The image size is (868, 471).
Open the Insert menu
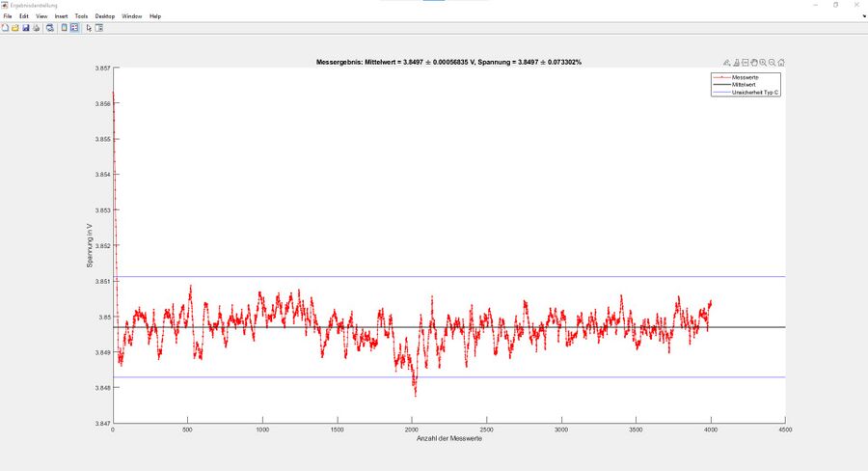coord(61,16)
